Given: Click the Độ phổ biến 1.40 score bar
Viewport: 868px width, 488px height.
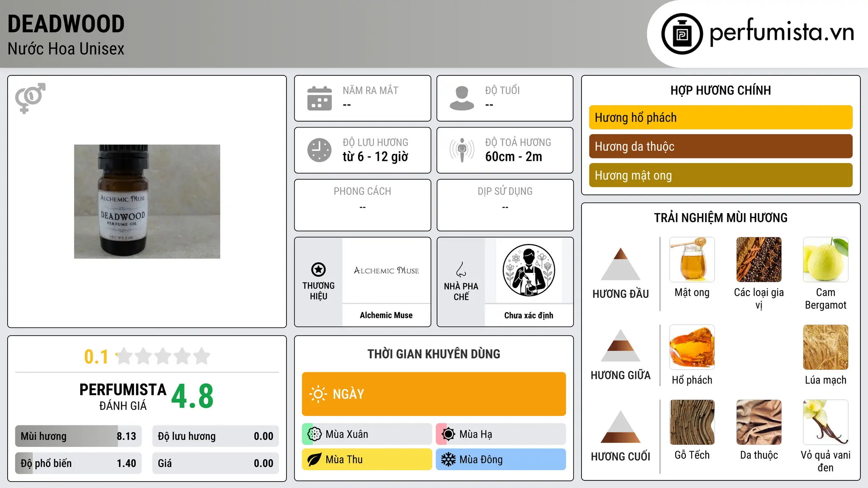Looking at the screenshot, I should point(78,463).
